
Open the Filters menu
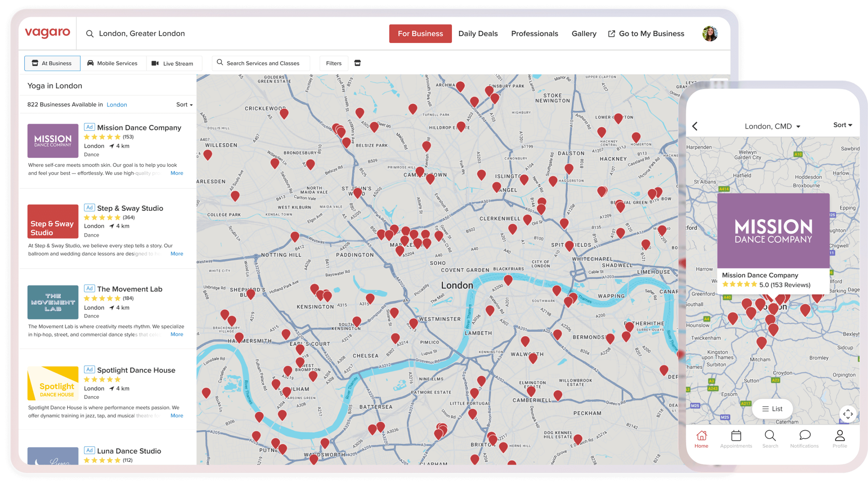coord(334,63)
